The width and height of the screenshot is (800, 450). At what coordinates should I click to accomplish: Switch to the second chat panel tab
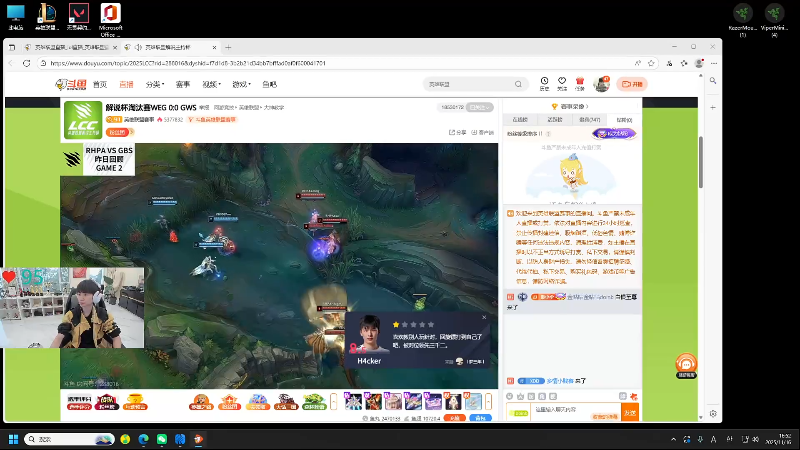(555, 119)
